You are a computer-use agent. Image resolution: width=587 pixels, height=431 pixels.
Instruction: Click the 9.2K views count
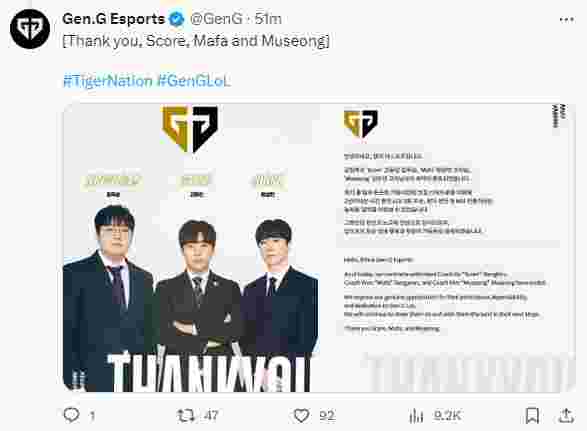(447, 416)
